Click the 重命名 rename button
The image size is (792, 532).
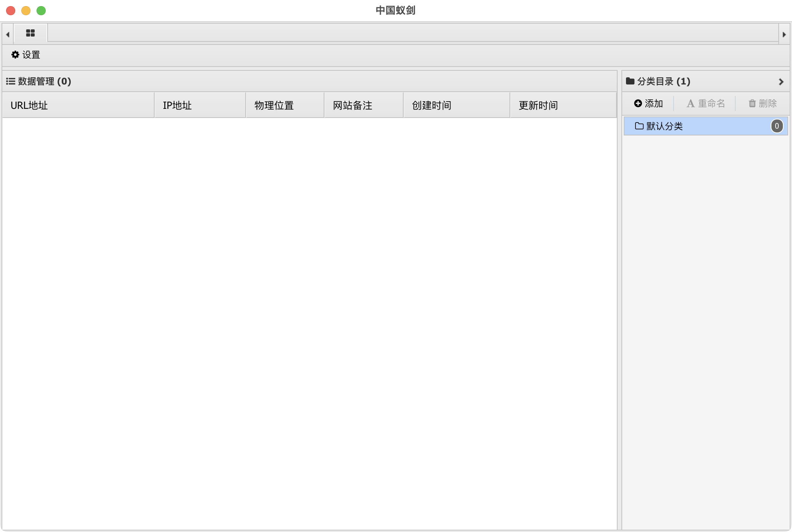tap(706, 104)
